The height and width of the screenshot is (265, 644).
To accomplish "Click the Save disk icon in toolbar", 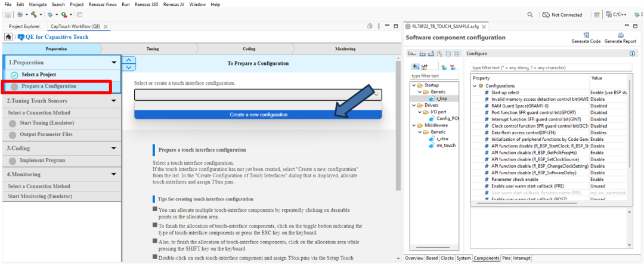I will point(8,14).
